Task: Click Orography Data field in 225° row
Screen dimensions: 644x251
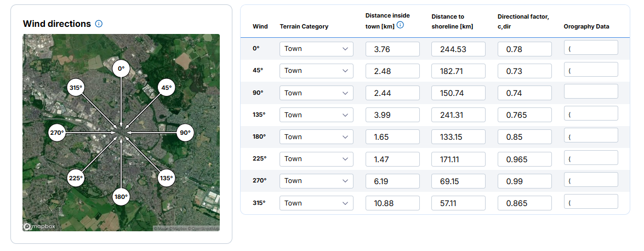Action: (591, 157)
